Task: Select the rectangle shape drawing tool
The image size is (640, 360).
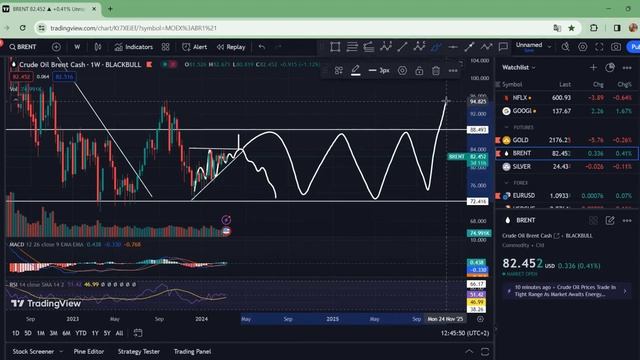Action: [x=335, y=47]
